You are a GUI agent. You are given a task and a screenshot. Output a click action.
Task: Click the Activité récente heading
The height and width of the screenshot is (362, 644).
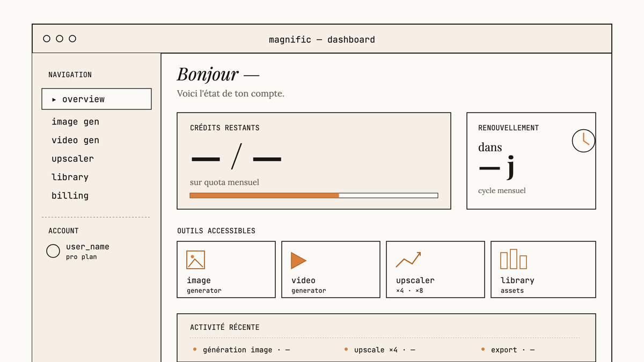224,327
